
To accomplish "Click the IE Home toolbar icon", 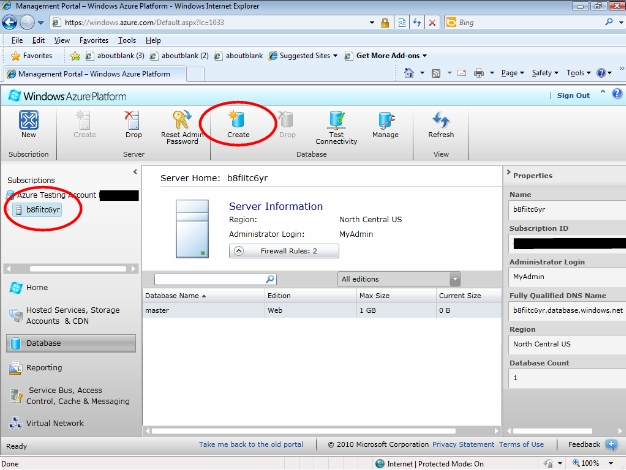I will [409, 73].
